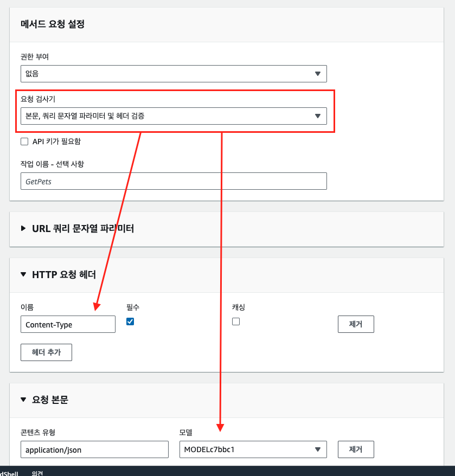Image resolution: width=455 pixels, height=476 pixels.
Task: Open 의견 in the bottom bar
Action: click(x=37, y=473)
